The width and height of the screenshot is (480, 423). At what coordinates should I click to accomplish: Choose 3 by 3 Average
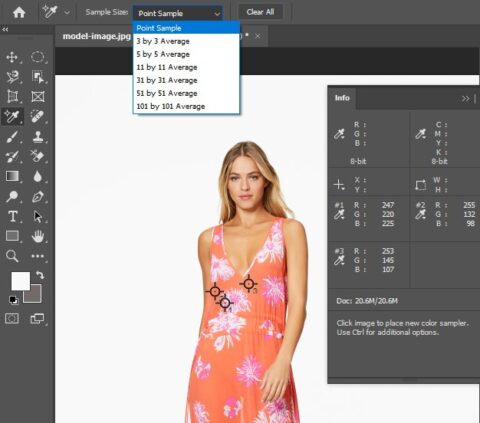(x=186, y=41)
